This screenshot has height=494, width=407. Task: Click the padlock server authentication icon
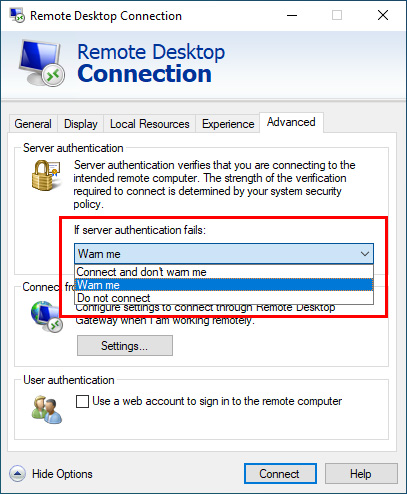pyautogui.click(x=46, y=175)
